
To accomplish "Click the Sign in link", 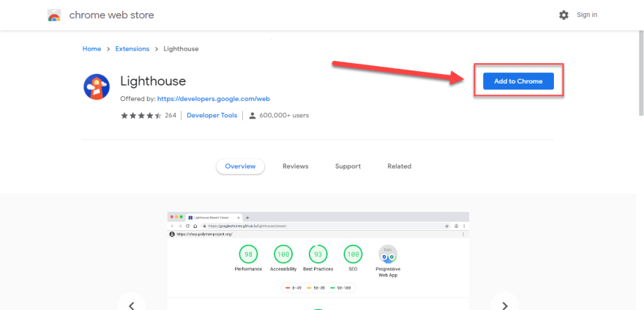I will pyautogui.click(x=587, y=15).
